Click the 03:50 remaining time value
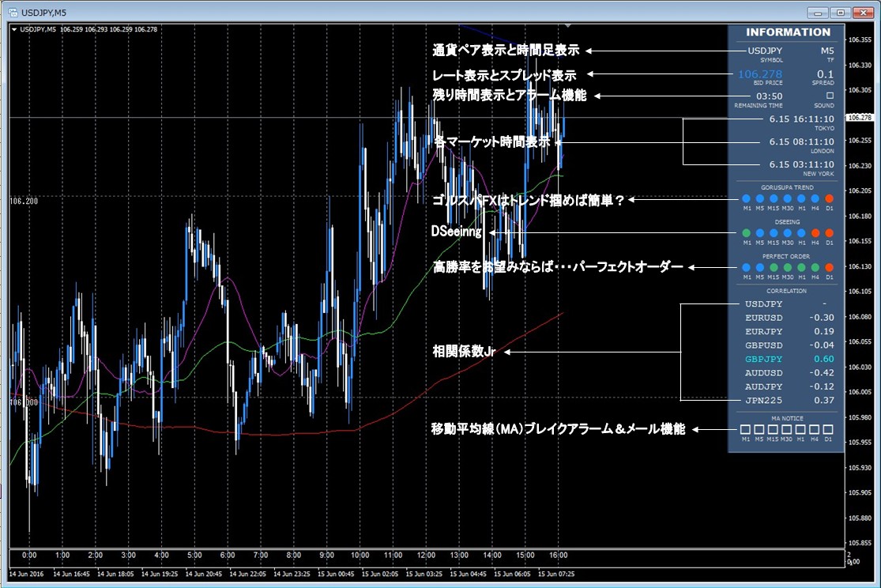This screenshot has width=881, height=588. [x=769, y=96]
